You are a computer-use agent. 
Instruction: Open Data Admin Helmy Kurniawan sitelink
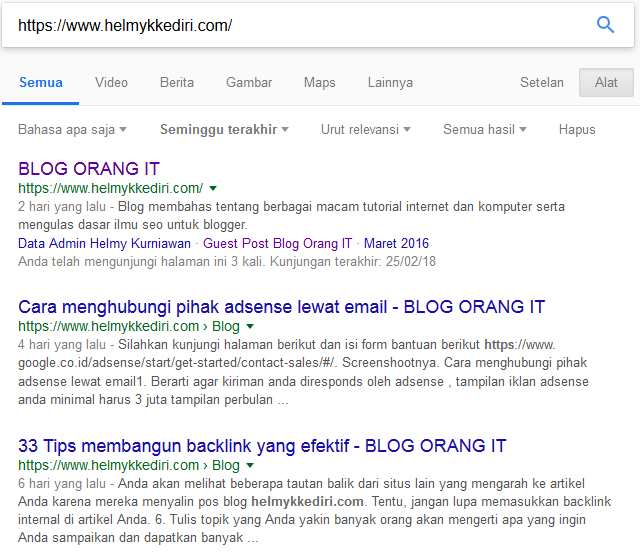pos(104,243)
